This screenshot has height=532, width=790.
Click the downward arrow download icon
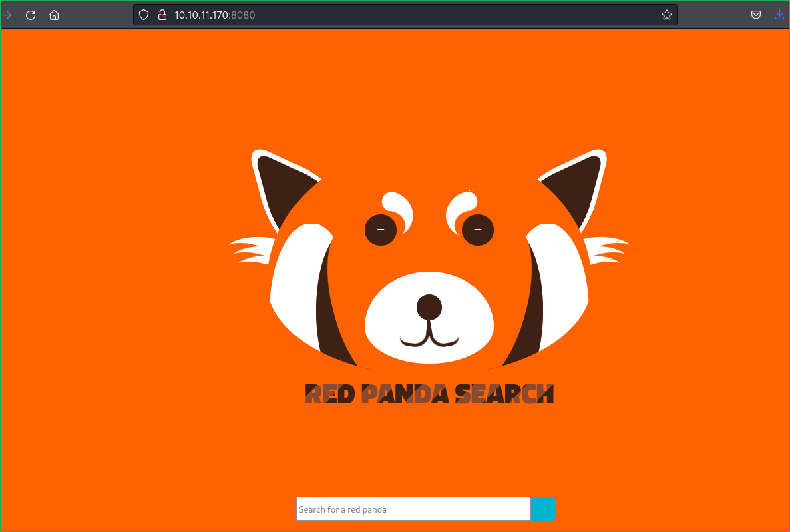point(779,15)
